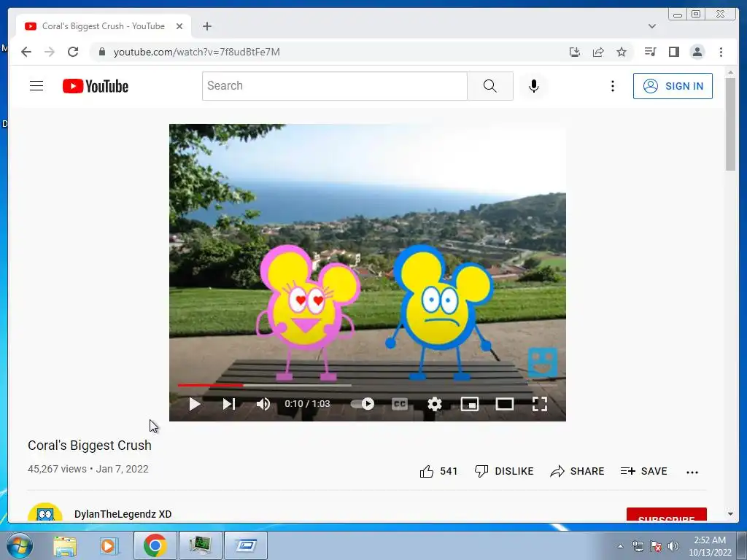
Task: Click the search magnifier button
Action: point(489,86)
